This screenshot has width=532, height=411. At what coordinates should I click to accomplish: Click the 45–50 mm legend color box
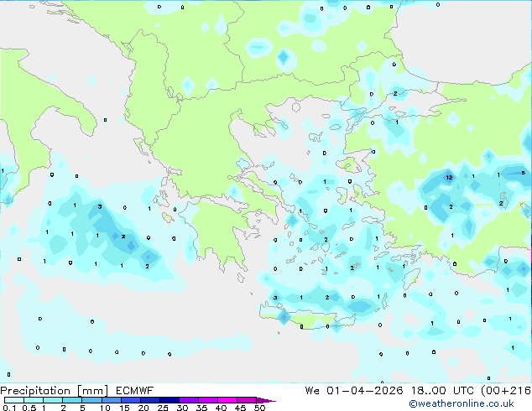point(247,400)
